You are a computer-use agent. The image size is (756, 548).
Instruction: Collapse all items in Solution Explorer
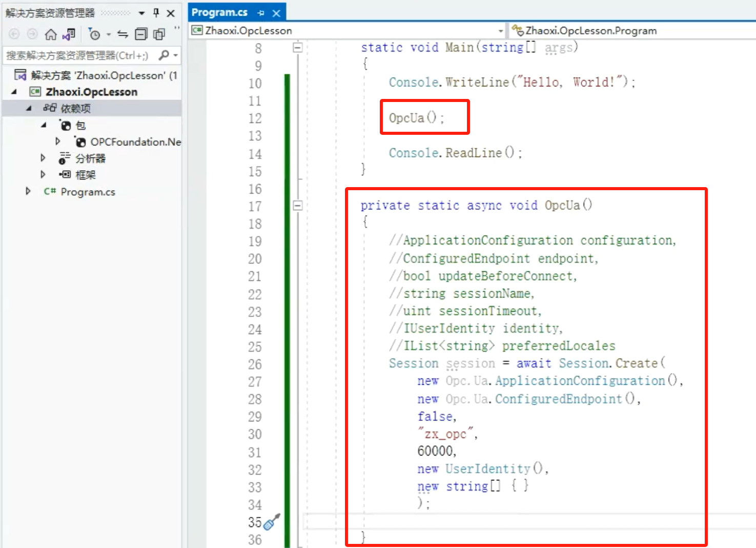[x=141, y=34]
